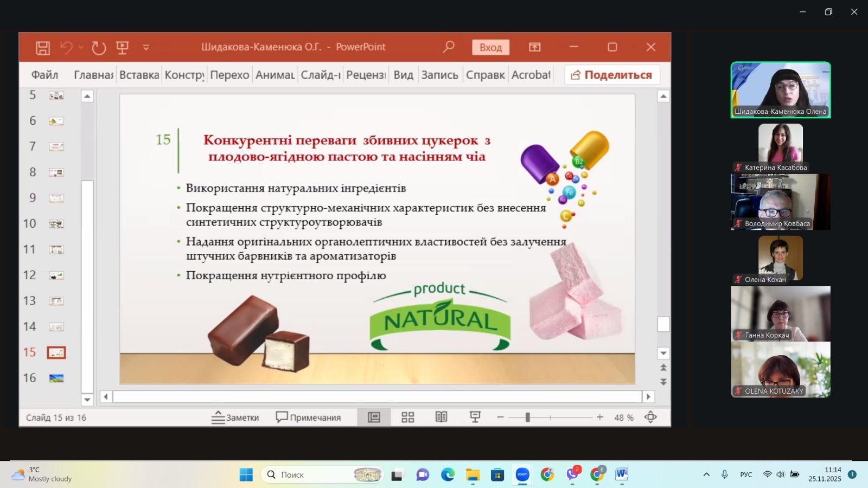
Task: Switch to the Вставка ribbon tab
Action: (x=139, y=75)
